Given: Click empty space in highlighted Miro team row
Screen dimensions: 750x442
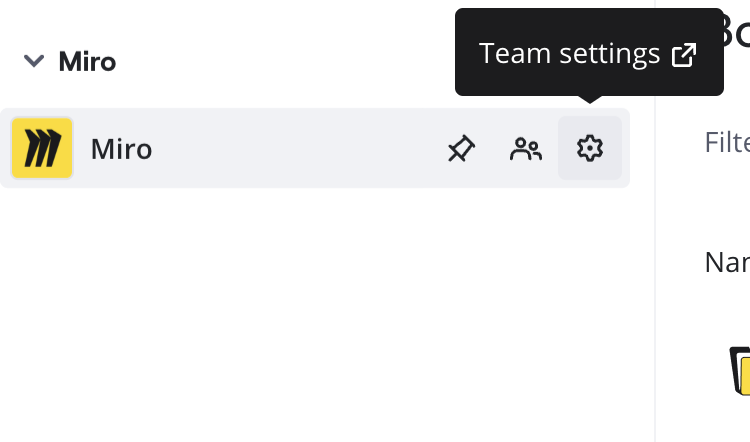Looking at the screenshot, I should tap(300, 149).
